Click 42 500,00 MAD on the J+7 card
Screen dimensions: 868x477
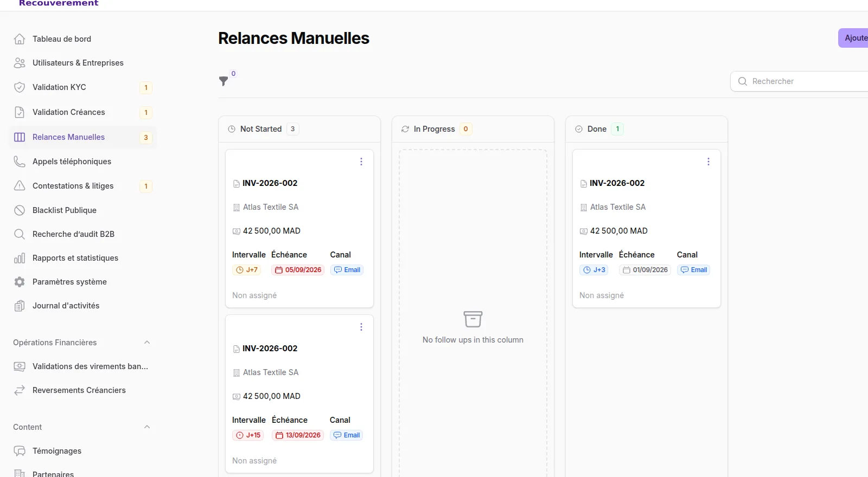[272, 231]
